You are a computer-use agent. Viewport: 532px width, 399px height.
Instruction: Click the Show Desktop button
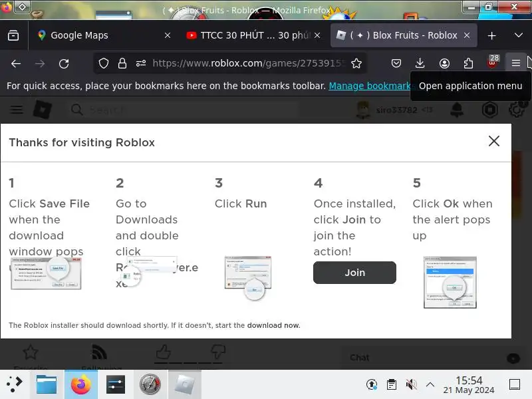515,384
